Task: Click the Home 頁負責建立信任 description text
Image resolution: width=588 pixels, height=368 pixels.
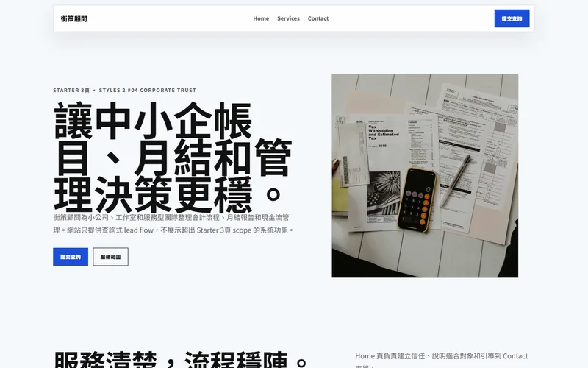Action: (442, 360)
